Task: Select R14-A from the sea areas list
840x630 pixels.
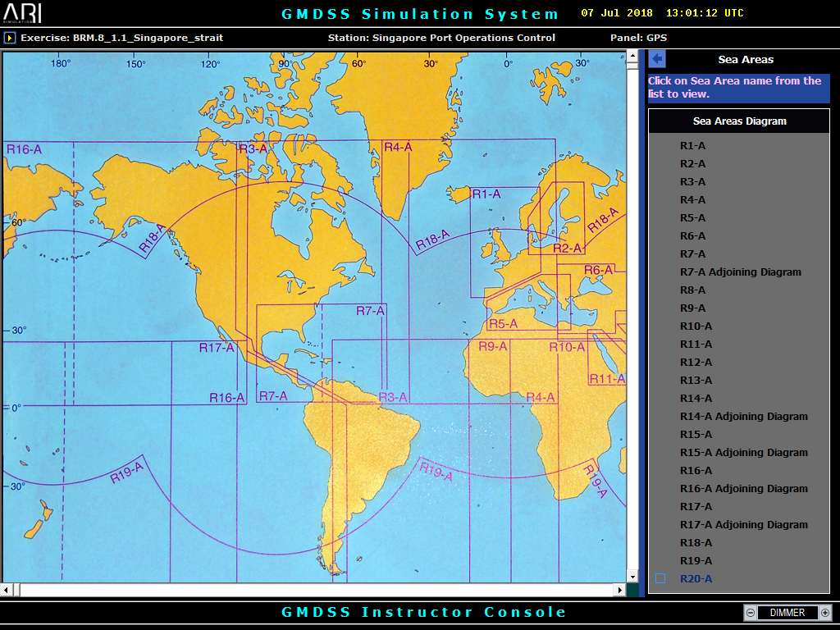Action: pyautogui.click(x=696, y=398)
